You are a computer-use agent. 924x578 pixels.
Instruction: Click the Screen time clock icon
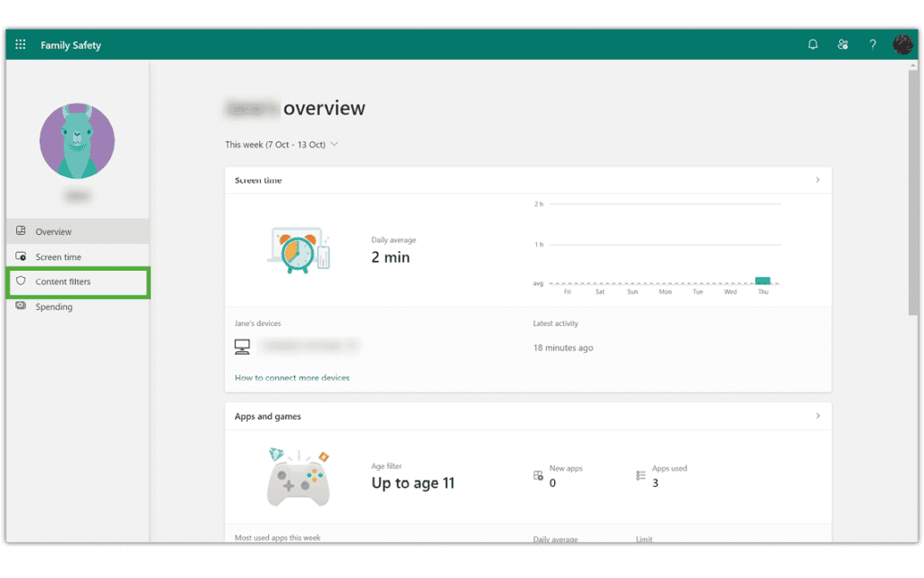22,256
